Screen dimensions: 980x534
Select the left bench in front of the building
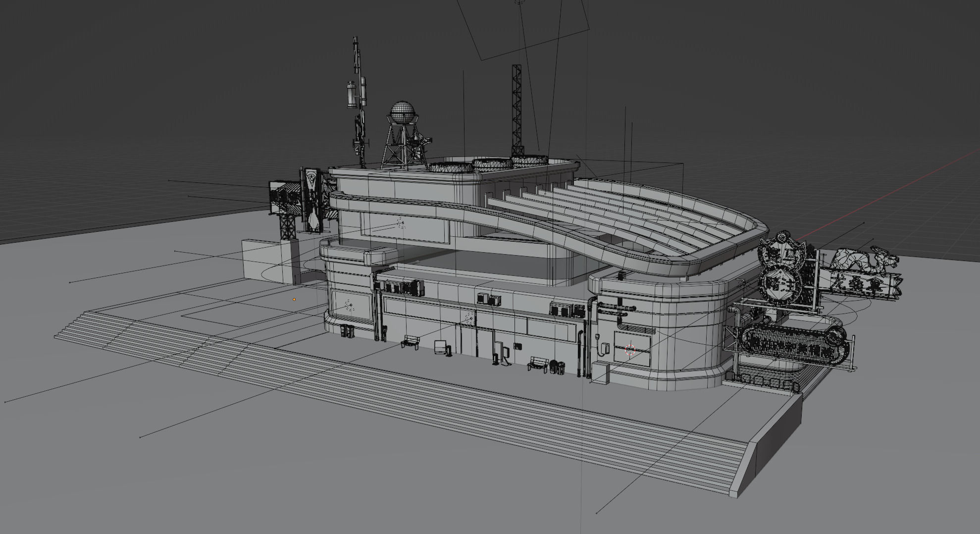tap(410, 341)
